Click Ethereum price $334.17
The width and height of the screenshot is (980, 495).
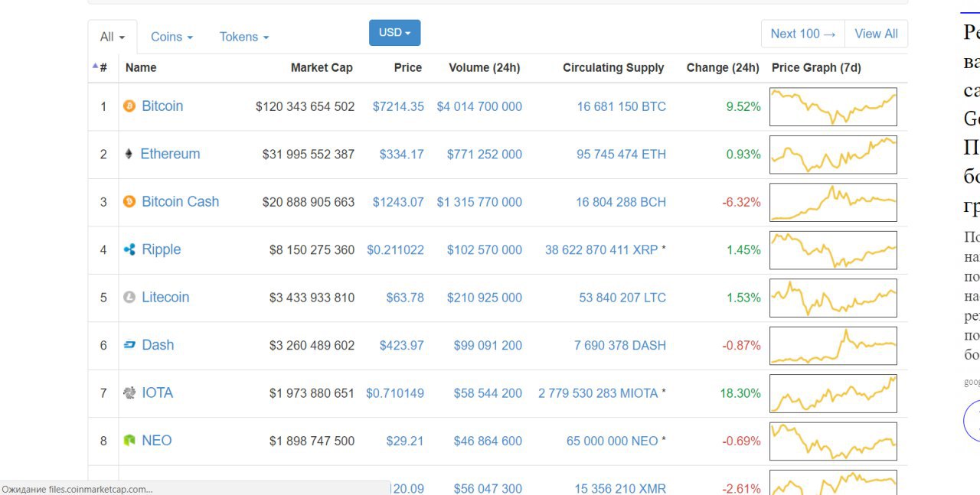pos(402,155)
